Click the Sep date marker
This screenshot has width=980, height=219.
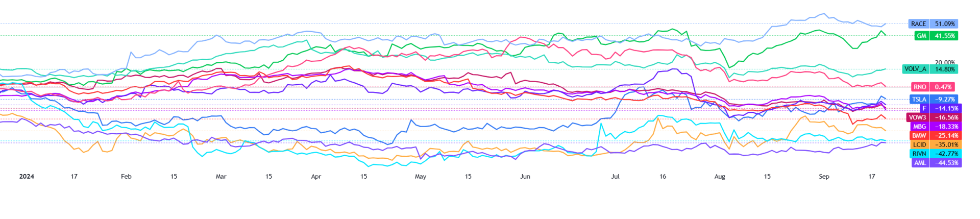(x=824, y=177)
